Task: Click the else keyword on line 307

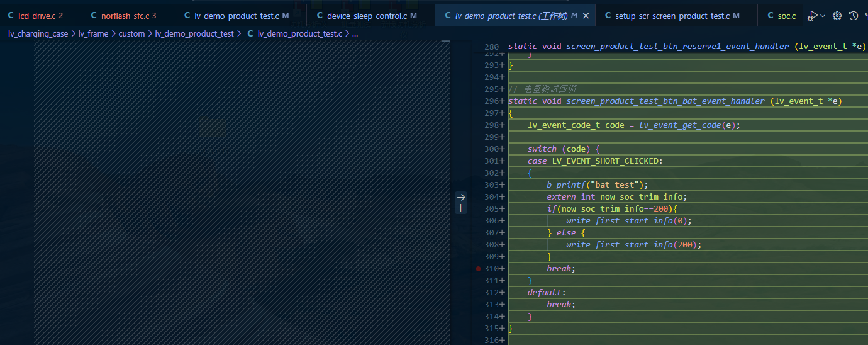Action: tap(566, 233)
